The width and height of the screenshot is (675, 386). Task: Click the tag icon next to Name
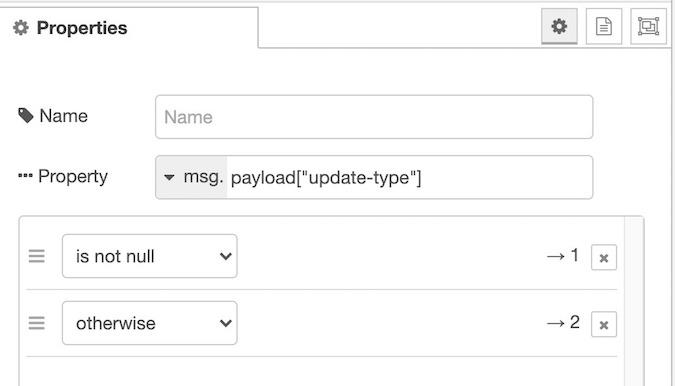point(25,115)
